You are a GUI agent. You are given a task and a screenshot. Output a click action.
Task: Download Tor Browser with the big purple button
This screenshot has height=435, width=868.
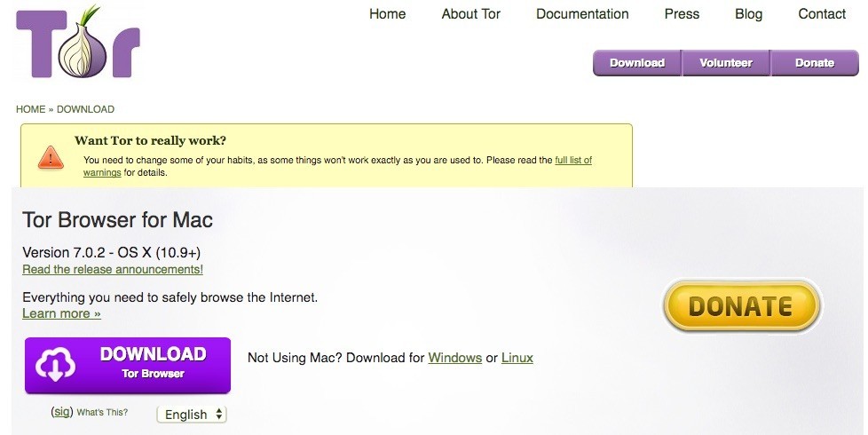click(x=128, y=365)
